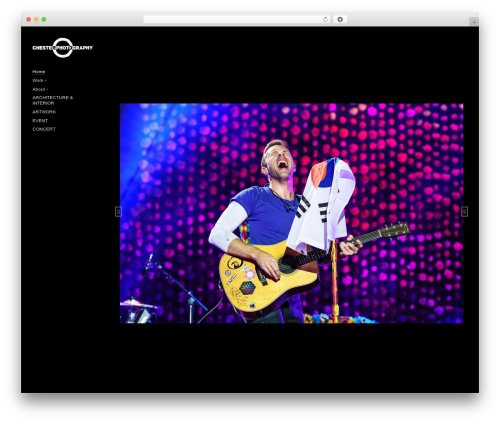Open the Artwork gallery link

tap(44, 112)
